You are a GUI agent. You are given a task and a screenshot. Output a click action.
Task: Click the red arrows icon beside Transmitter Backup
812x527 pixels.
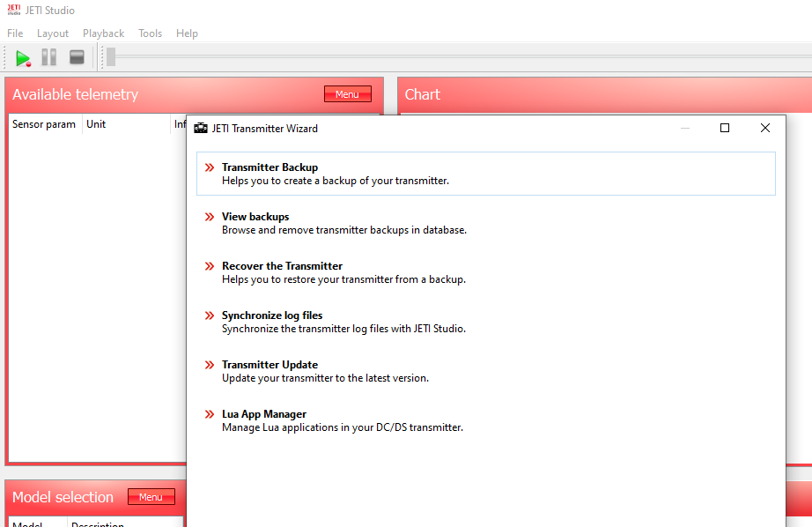pos(210,167)
